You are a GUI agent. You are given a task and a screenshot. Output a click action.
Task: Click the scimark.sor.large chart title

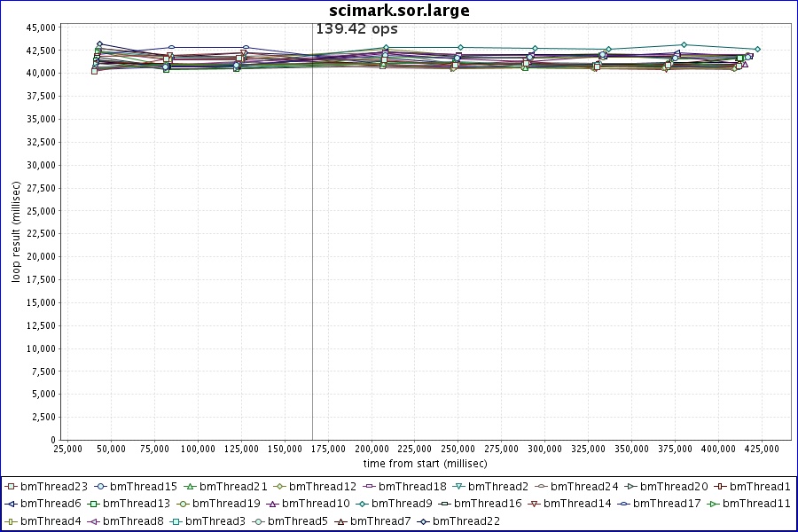(399, 11)
